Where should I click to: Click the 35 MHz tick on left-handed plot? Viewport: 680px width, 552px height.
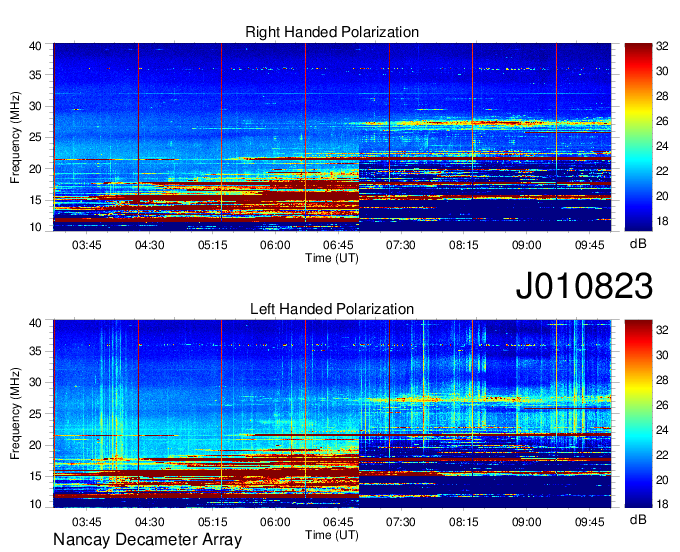click(x=35, y=351)
